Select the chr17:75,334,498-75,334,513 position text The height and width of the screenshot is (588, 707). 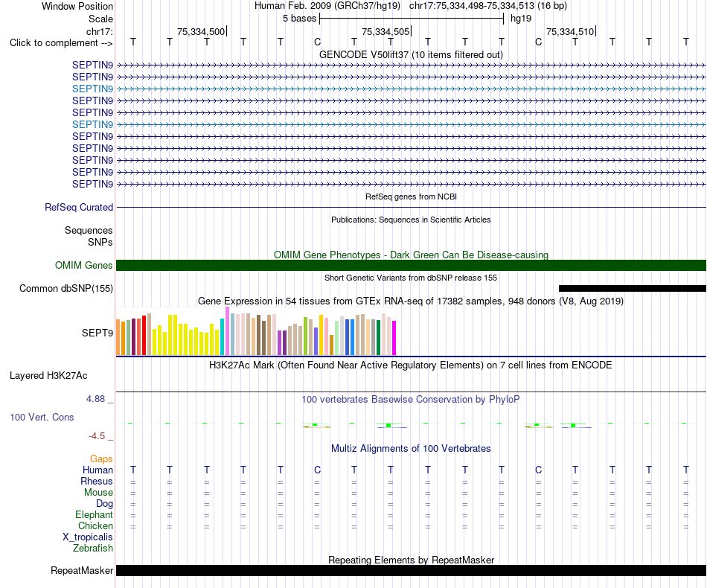coord(471,6)
